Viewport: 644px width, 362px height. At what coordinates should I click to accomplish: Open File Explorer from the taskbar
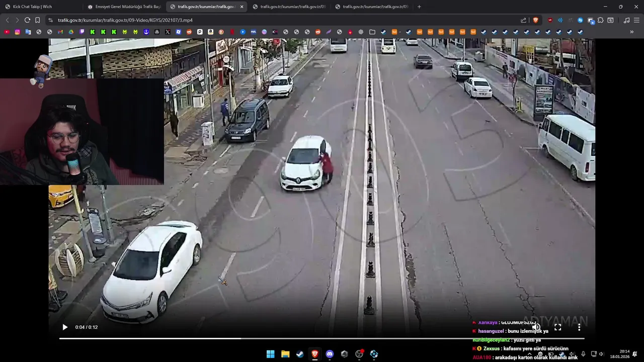(x=285, y=354)
